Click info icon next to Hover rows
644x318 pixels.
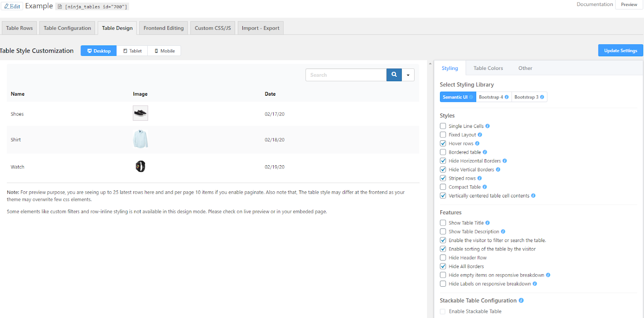coord(477,144)
